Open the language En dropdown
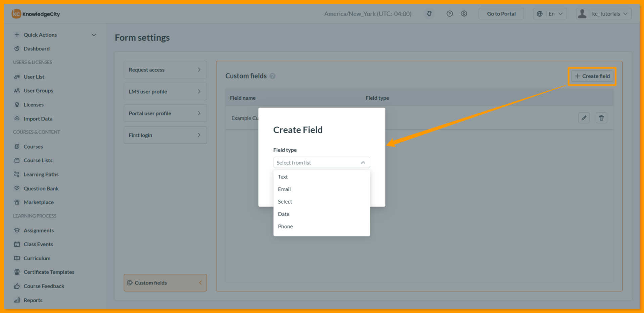 click(x=550, y=14)
